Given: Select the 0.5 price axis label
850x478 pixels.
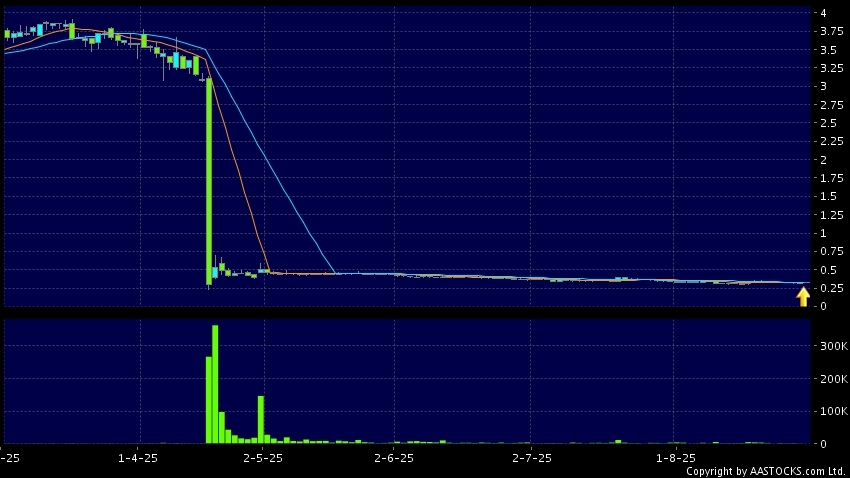Looking at the screenshot, I should [828, 270].
